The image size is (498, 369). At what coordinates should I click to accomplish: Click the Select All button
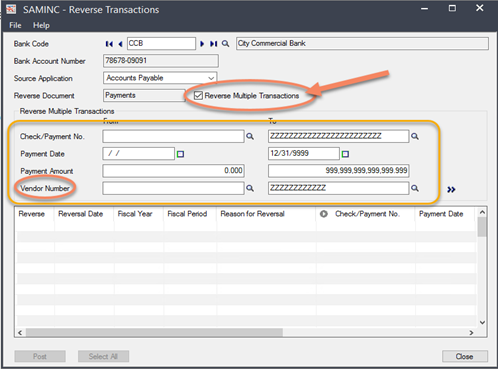(x=103, y=356)
